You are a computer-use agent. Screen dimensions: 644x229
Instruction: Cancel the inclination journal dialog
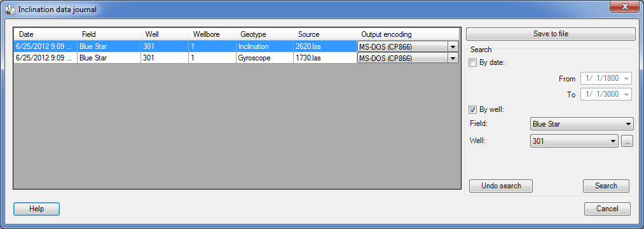click(607, 209)
